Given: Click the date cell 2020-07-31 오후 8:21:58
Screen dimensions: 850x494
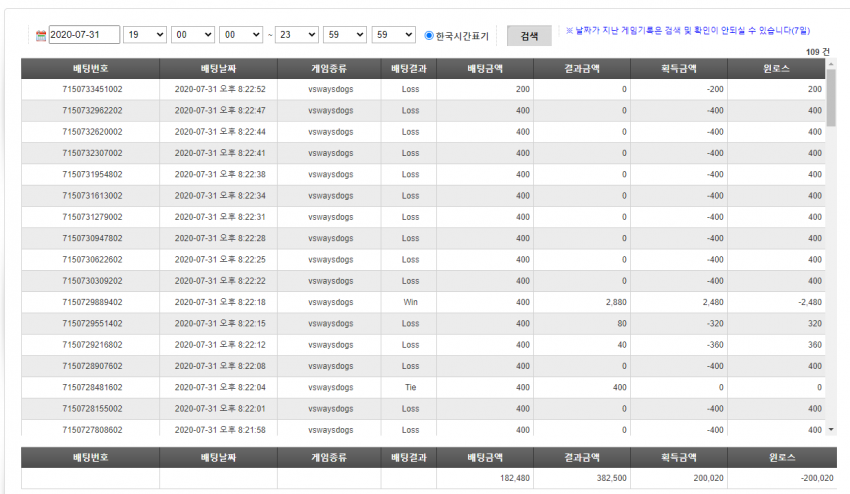Looking at the screenshot, I should pos(220,430).
